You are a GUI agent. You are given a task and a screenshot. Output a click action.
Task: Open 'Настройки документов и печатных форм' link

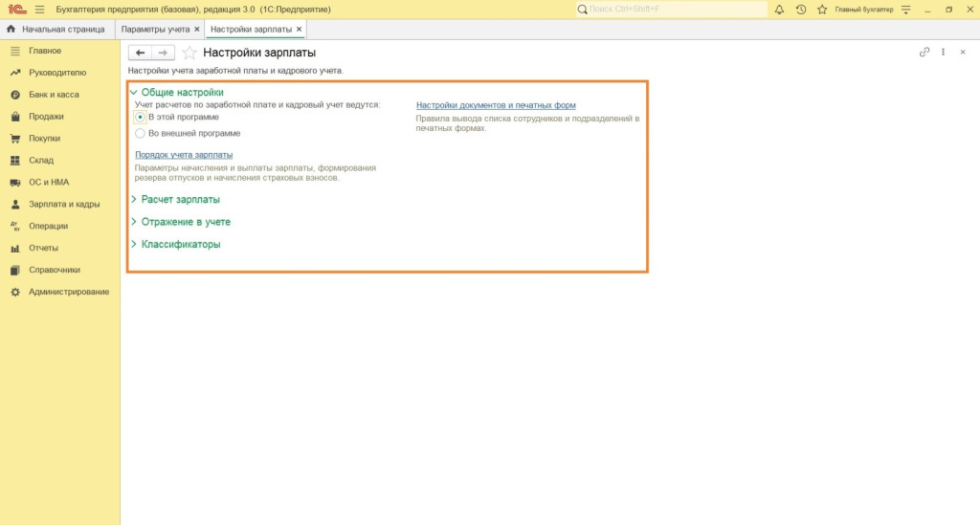click(496, 105)
